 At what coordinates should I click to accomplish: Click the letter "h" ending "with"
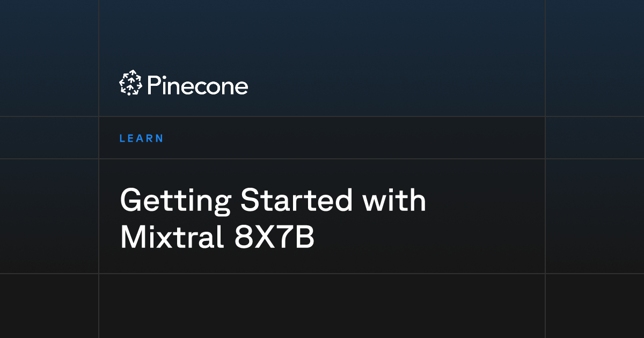click(418, 200)
